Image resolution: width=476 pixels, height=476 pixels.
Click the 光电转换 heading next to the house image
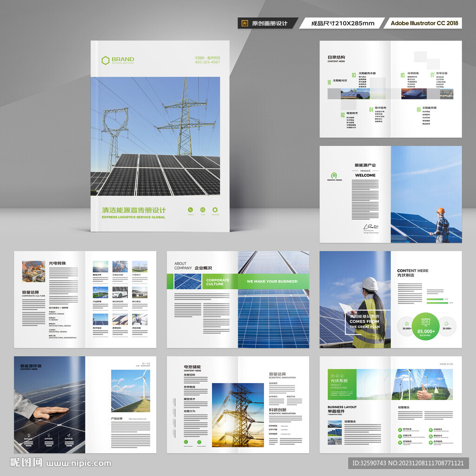[x=57, y=263]
